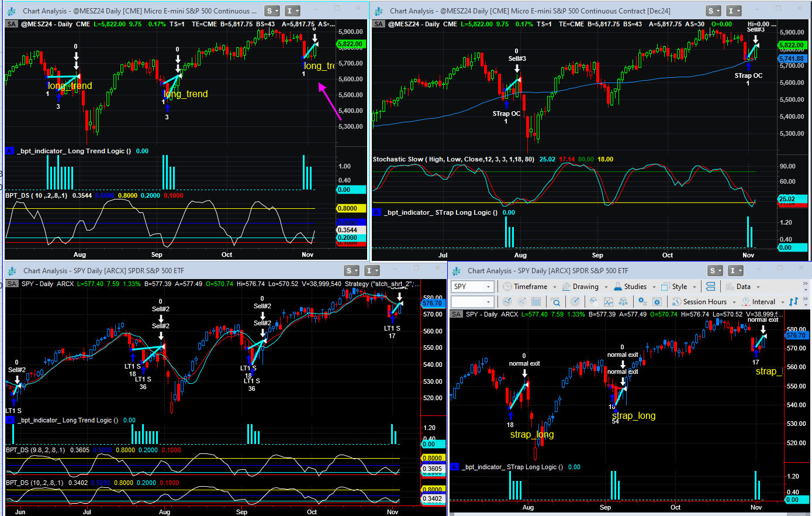The image size is (812, 516).
Task: Toggle the S link button on top-left chart
Action: [272, 11]
